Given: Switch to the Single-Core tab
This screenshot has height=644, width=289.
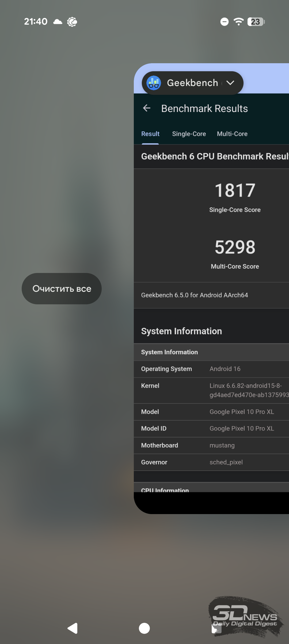Looking at the screenshot, I should 189,134.
